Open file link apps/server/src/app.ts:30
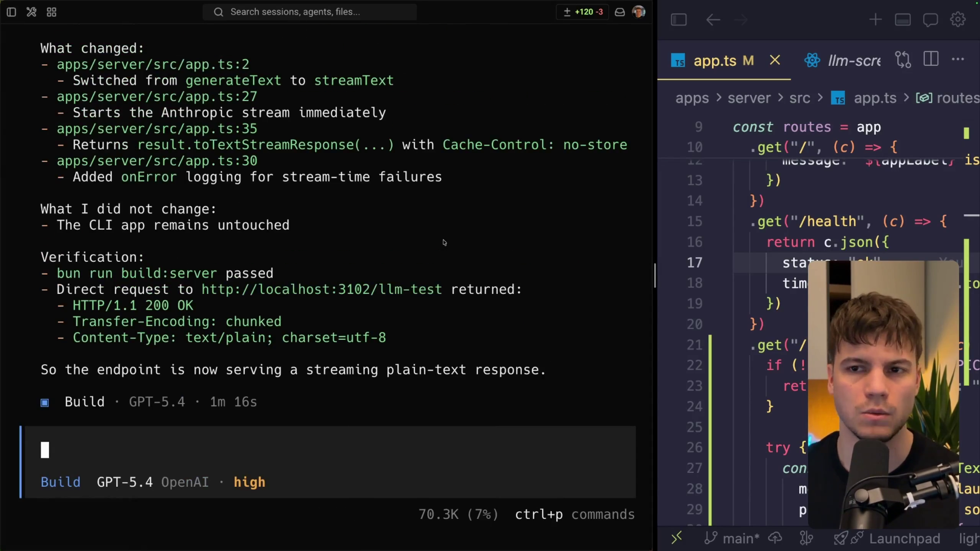This screenshot has width=980, height=551. point(157,161)
